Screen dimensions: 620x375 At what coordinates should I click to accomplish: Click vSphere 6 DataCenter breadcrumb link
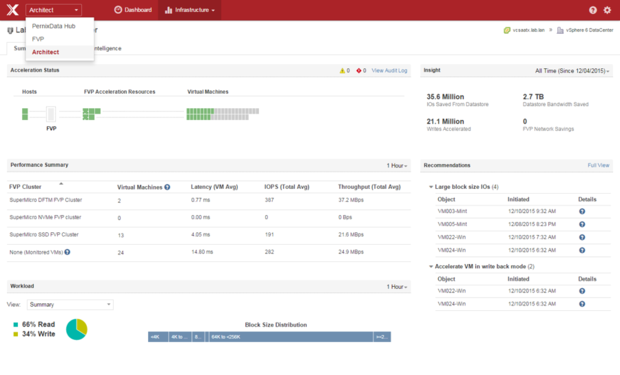[589, 30]
